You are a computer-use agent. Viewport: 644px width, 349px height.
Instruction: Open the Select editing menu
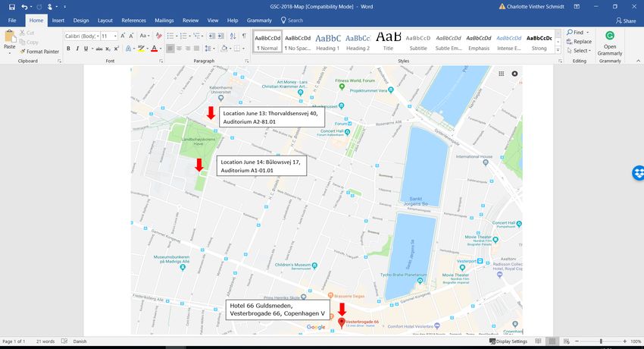point(579,51)
